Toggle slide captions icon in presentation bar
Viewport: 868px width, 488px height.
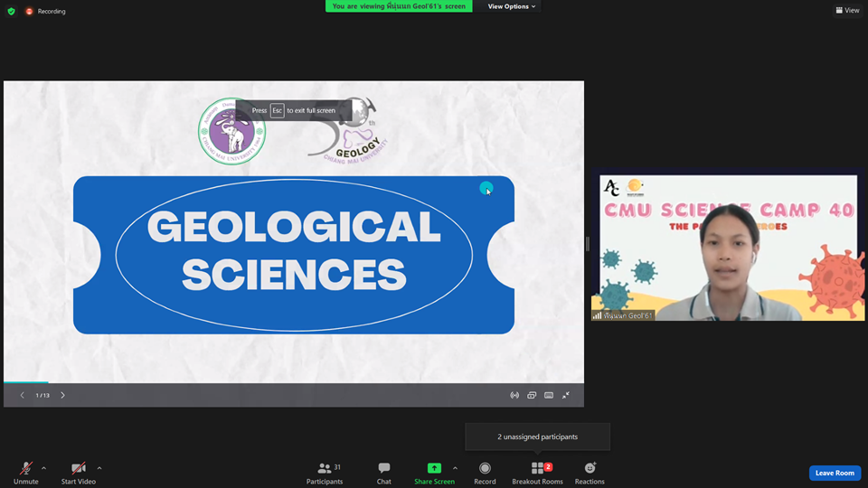[549, 395]
